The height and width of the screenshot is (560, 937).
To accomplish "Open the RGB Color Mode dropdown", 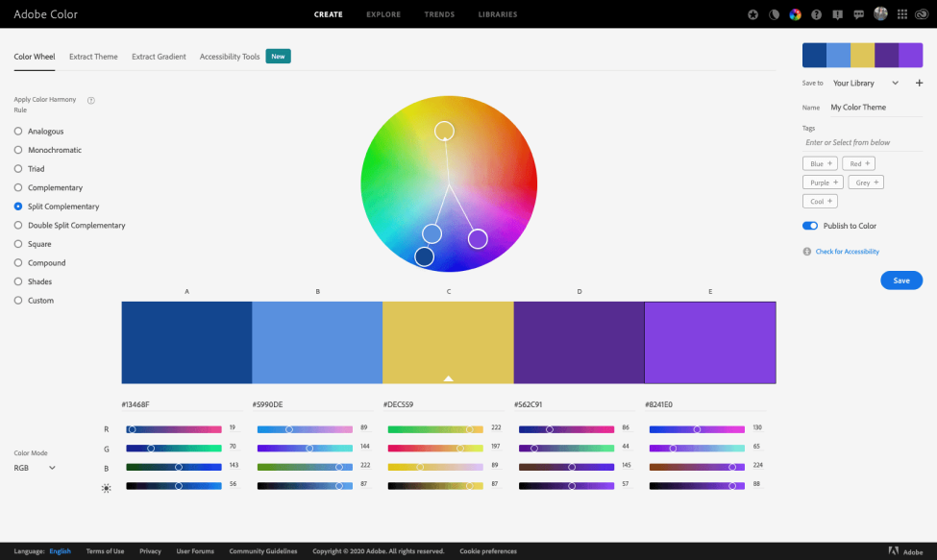I will point(35,468).
